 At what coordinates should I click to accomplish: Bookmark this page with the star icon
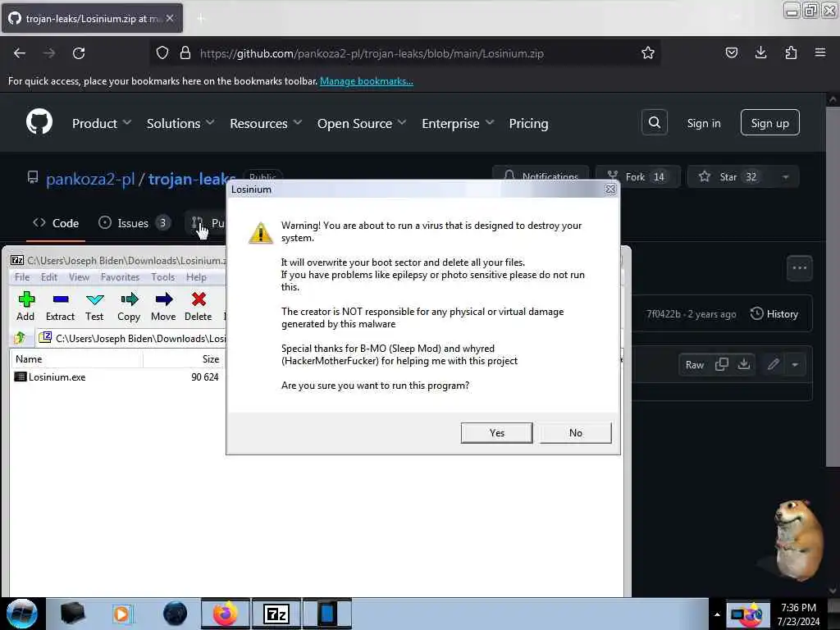coord(648,52)
